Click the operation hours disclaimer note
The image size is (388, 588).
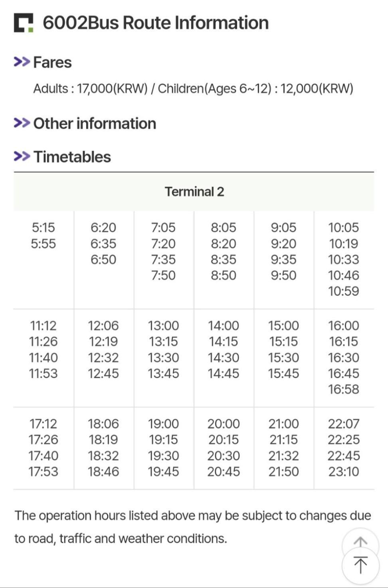(x=193, y=527)
